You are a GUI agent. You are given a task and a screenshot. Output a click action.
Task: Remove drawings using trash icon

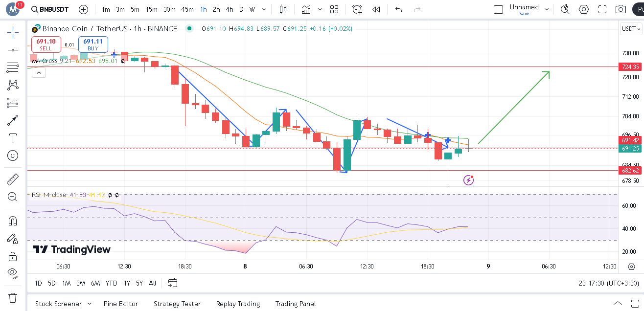tap(13, 297)
